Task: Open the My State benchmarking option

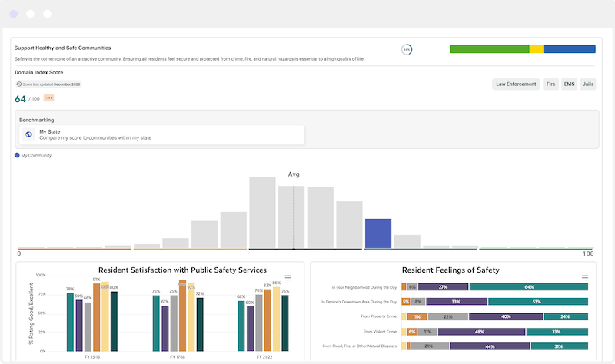Action: [x=162, y=135]
